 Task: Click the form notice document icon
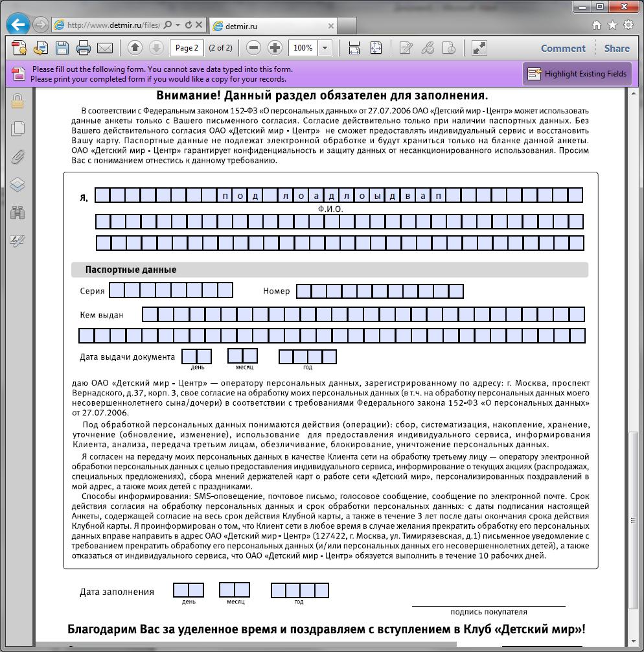(x=18, y=74)
